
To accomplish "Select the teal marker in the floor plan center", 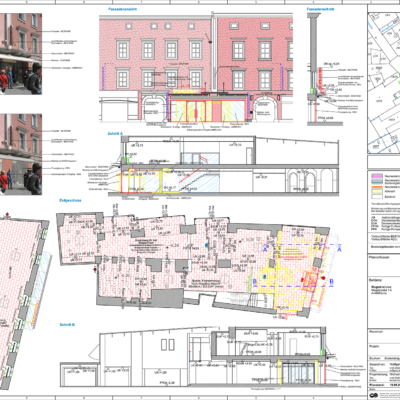I will click(x=207, y=245).
